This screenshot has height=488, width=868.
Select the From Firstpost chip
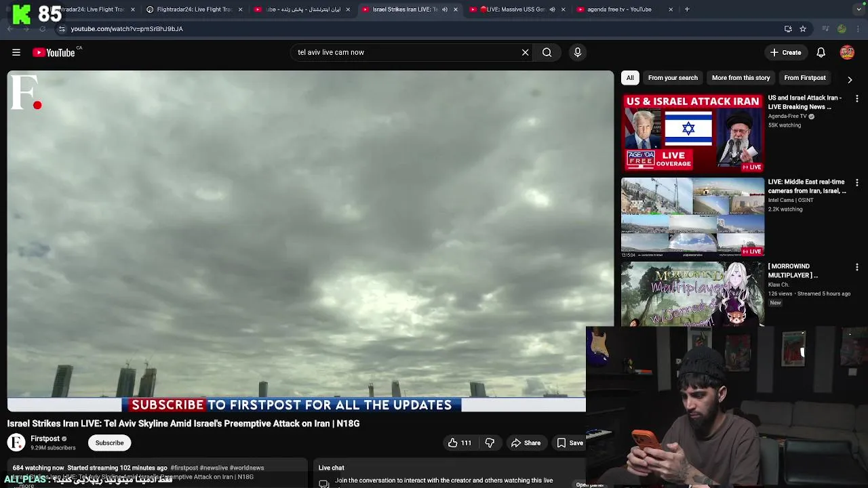click(x=805, y=77)
